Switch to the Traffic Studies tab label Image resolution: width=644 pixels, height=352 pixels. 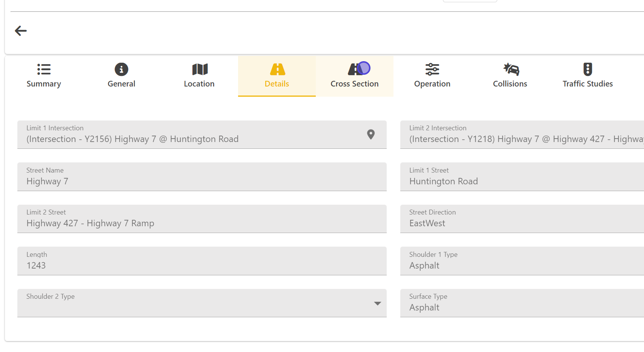tap(587, 84)
